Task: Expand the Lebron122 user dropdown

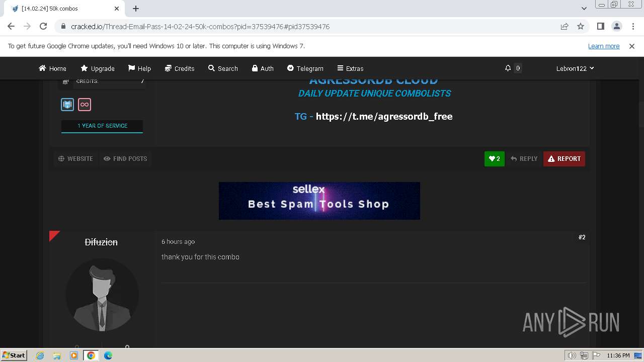Action: pos(575,68)
